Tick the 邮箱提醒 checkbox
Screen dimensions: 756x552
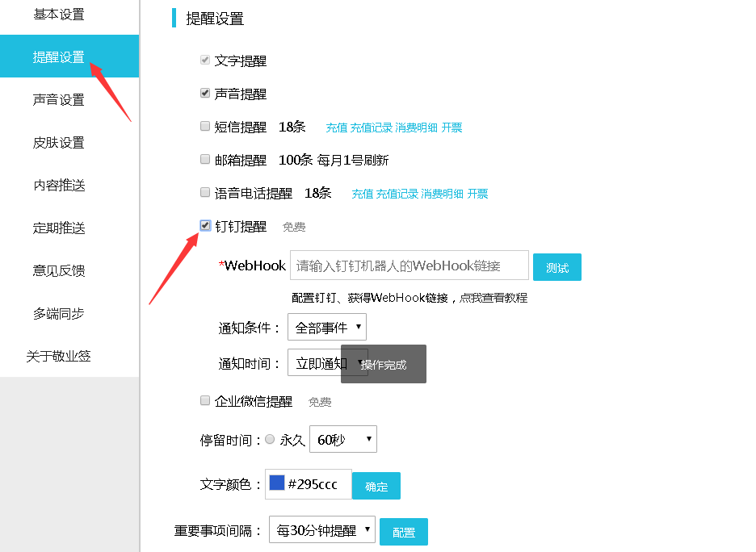[205, 159]
